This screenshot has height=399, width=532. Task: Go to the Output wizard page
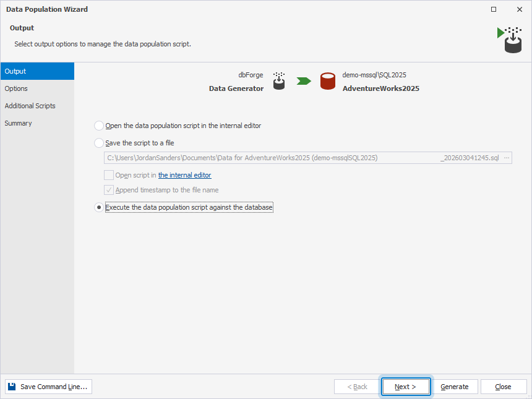point(37,71)
